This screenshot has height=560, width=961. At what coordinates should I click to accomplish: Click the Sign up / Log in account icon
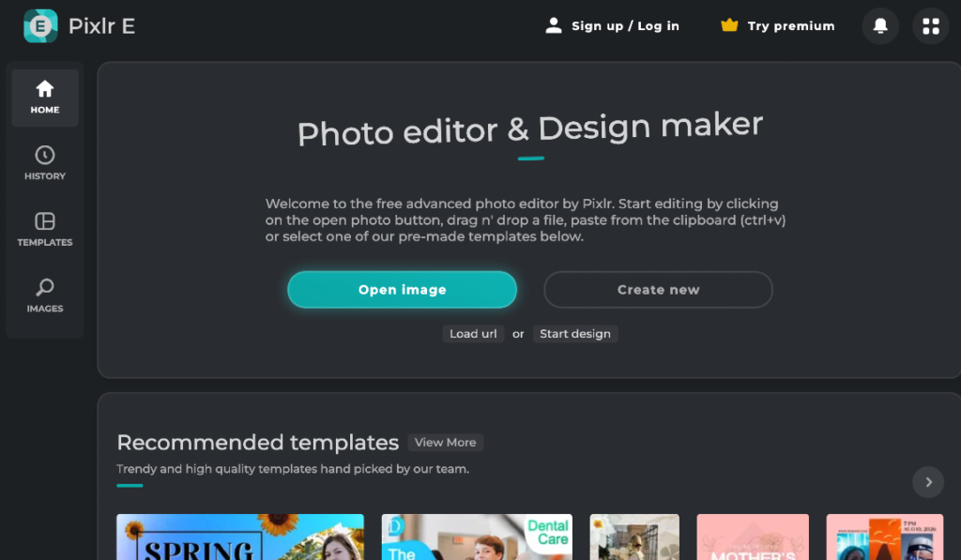pyautogui.click(x=554, y=25)
